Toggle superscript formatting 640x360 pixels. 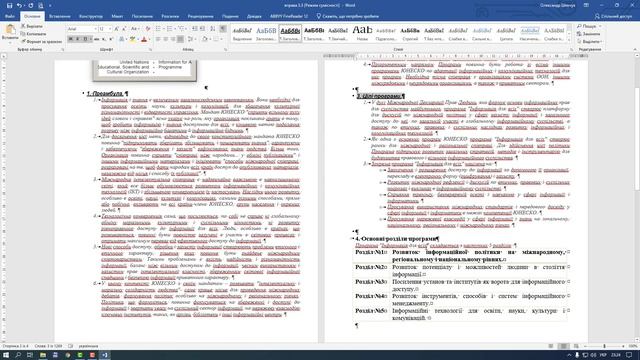pyautogui.click(x=111, y=39)
